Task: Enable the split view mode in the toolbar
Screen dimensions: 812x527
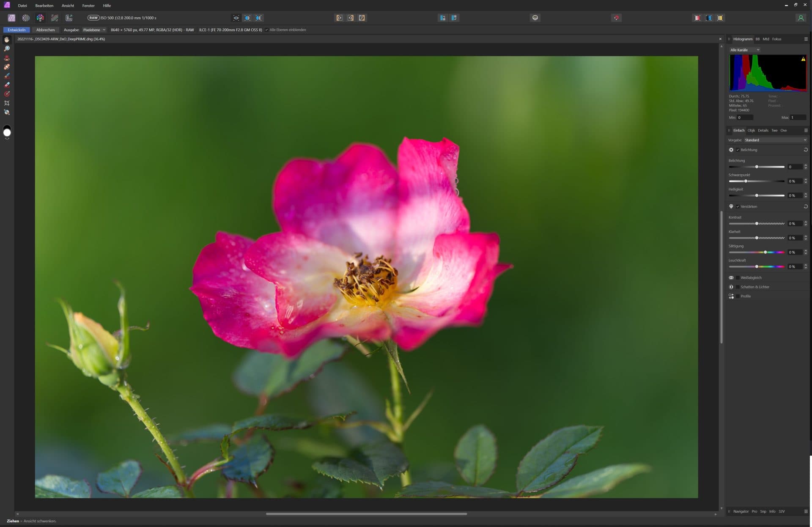Action: click(247, 18)
